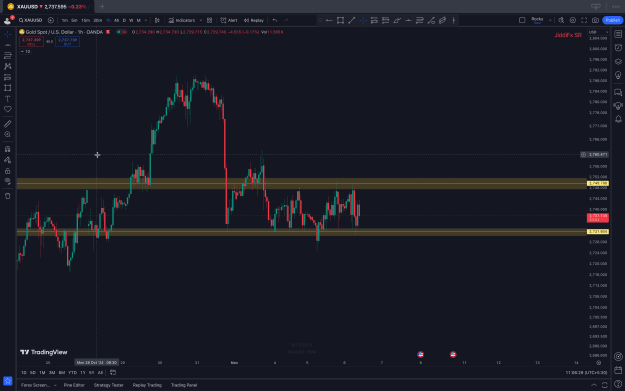Viewport: 625px width, 391px height.
Task: Open the layout setup square icon
Action: [x=522, y=20]
